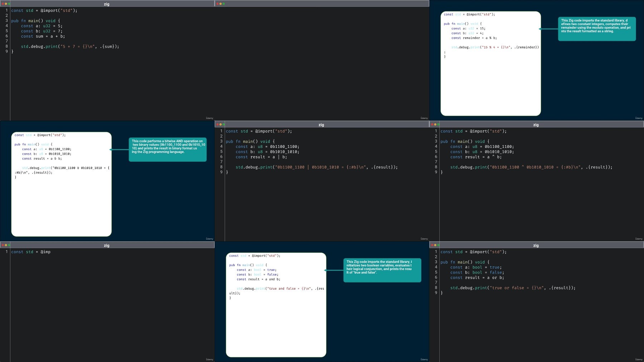644x362 pixels.
Task: Click line number 7 in the addition editor gutter
Action: coord(6,41)
